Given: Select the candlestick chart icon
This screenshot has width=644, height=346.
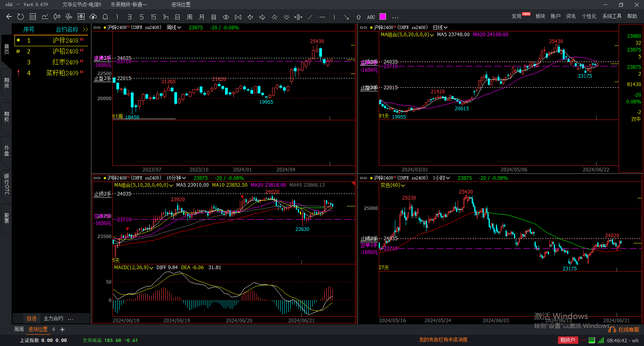Looking at the screenshot, I should (57, 16).
